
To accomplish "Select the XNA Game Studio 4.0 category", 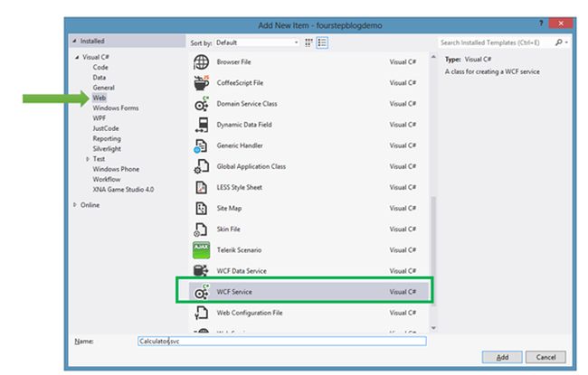I will point(123,190).
